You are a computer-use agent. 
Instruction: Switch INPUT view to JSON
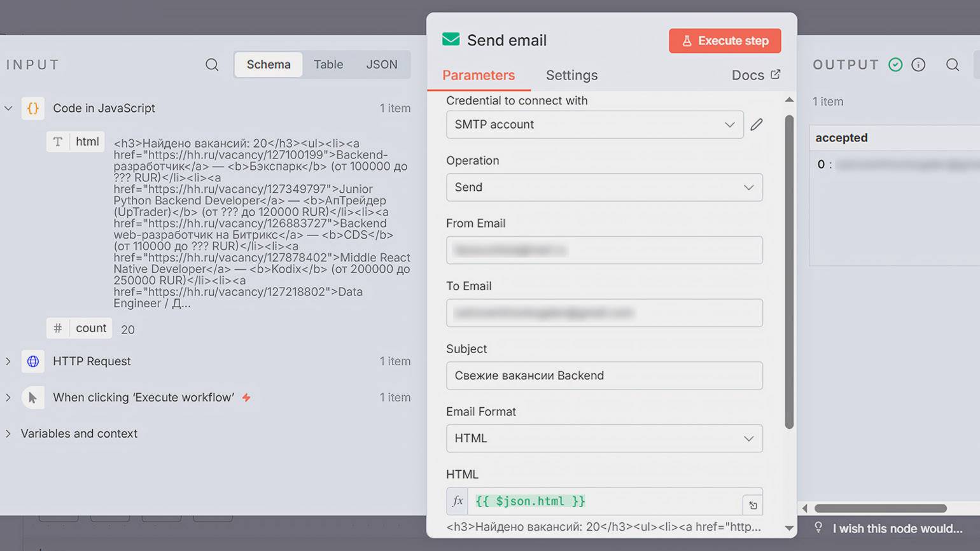[x=381, y=65]
